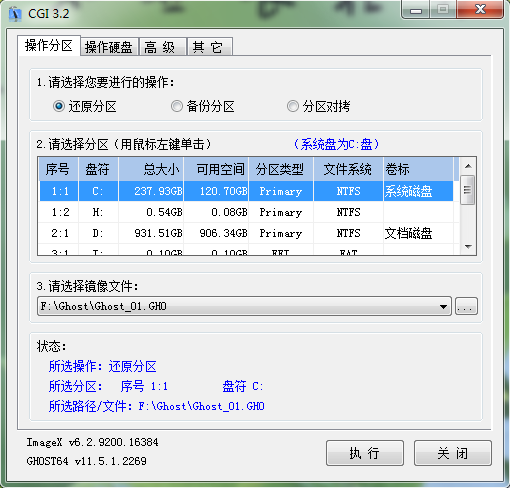The height and width of the screenshot is (488, 510).
Task: Open the 其 它 tab
Action: (x=210, y=47)
